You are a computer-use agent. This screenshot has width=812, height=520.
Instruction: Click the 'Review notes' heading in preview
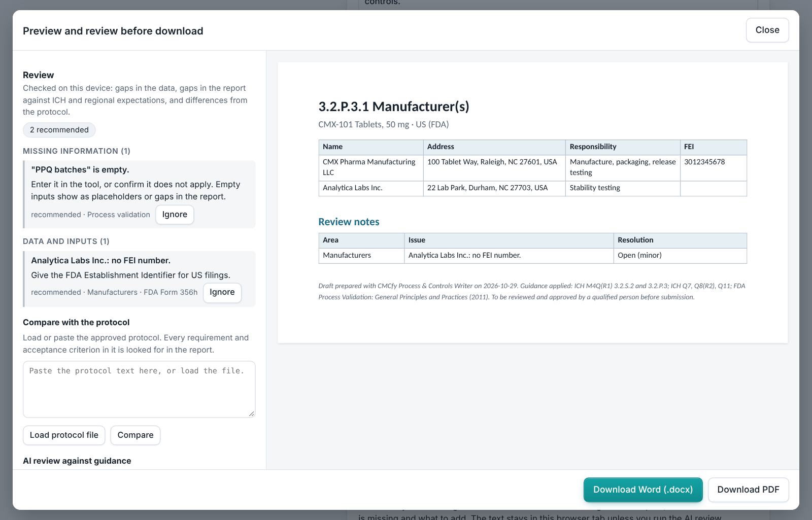pyautogui.click(x=349, y=222)
